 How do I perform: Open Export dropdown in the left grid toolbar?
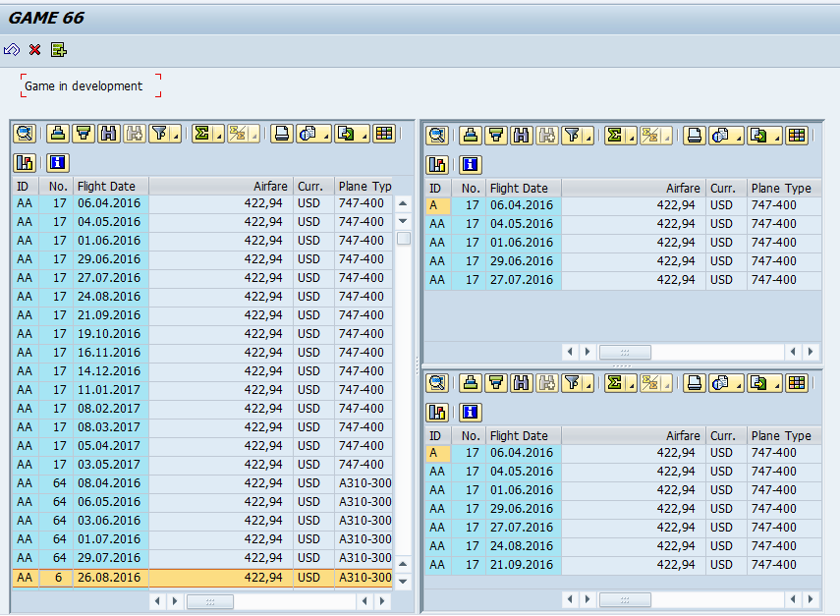point(364,134)
